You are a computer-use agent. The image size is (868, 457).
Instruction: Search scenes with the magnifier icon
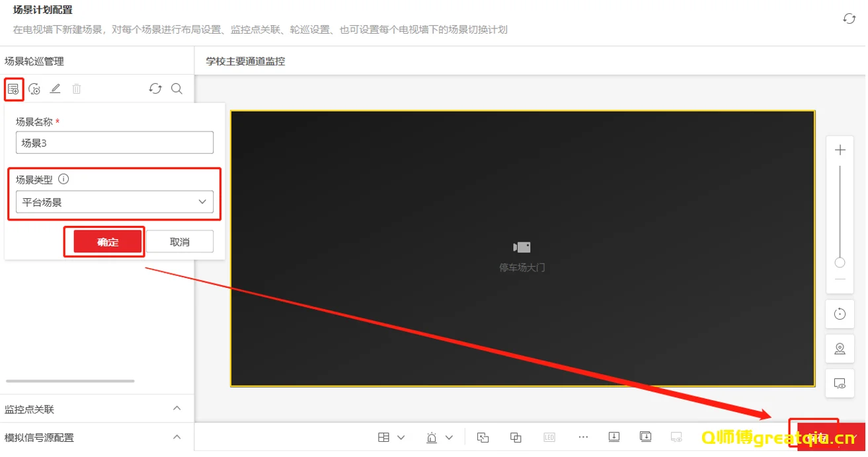tap(177, 88)
